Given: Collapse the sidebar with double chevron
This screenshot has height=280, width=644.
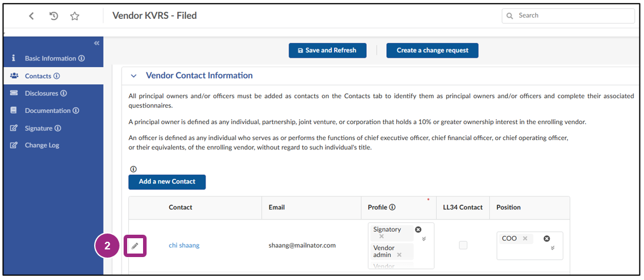Looking at the screenshot, I should point(97,43).
